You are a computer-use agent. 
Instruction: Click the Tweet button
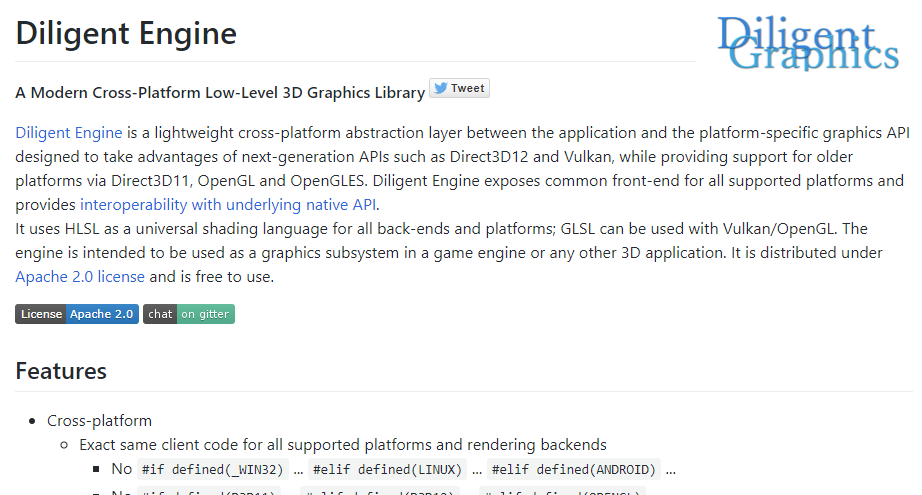(459, 88)
